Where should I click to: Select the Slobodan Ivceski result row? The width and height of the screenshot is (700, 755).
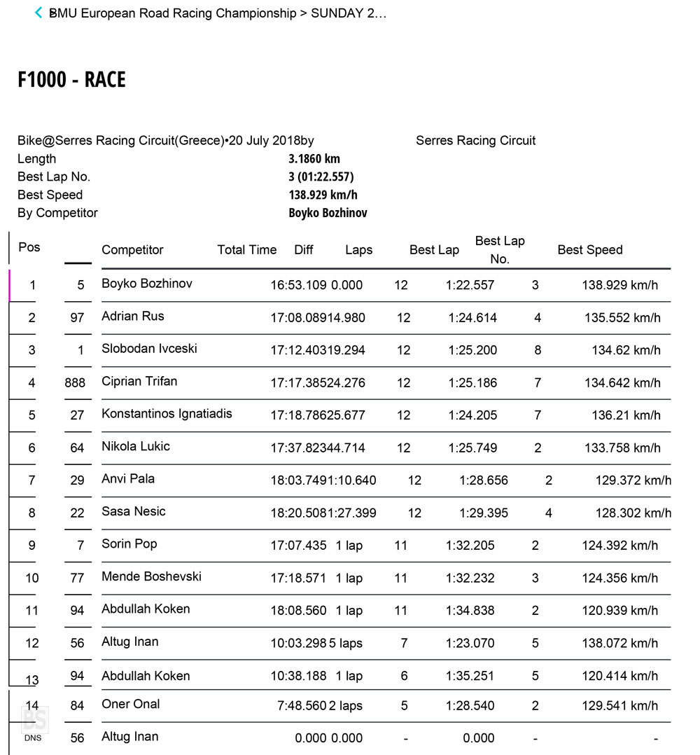pyautogui.click(x=150, y=349)
